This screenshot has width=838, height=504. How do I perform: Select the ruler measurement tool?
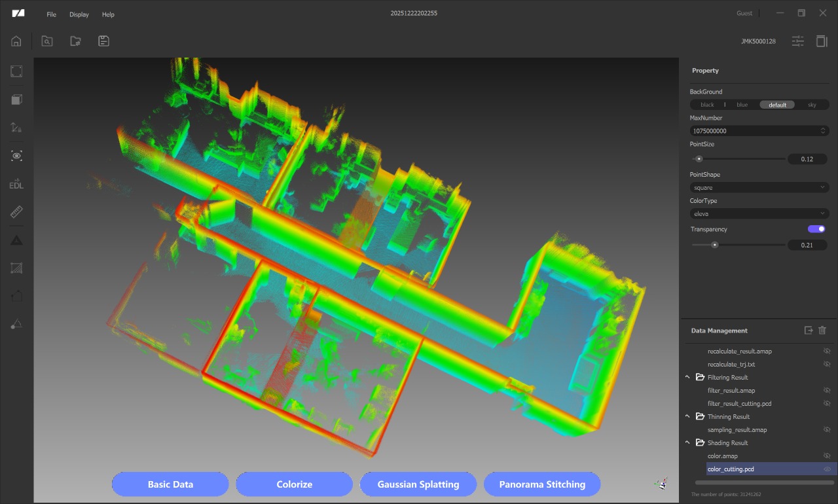[x=16, y=212]
